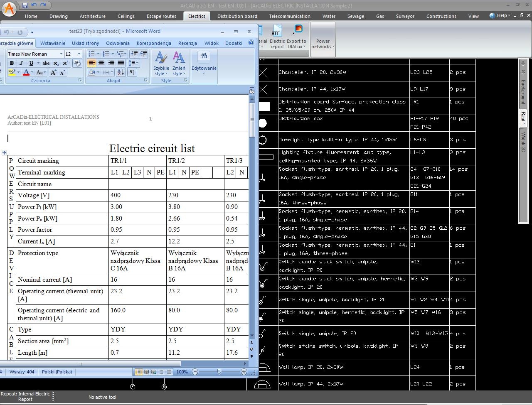
Task: Click the table move handle
Action: [x=4, y=153]
